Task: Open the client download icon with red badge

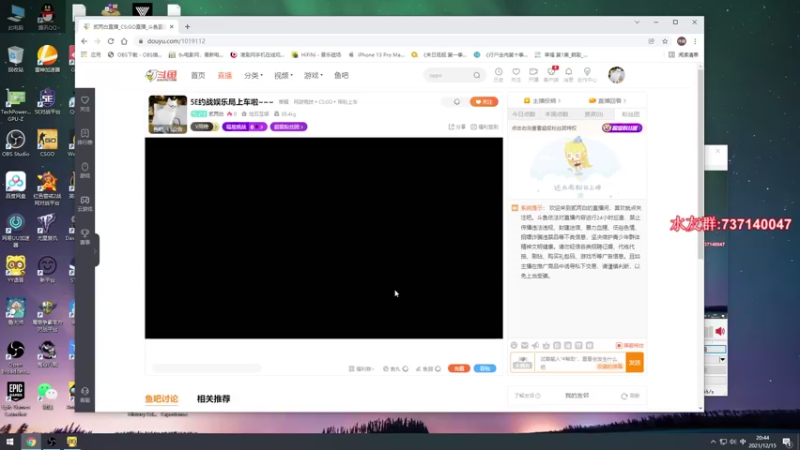Action: (x=552, y=74)
